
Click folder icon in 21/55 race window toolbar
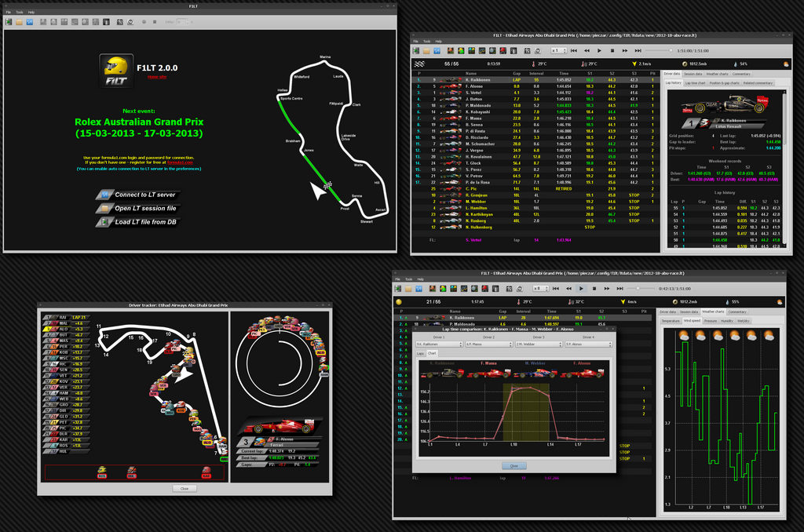[x=408, y=289]
